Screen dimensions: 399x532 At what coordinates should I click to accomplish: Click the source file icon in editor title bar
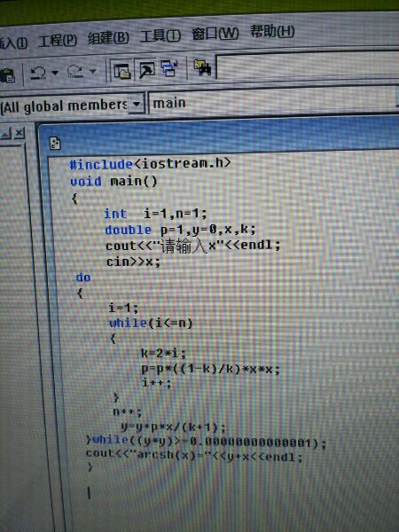[x=55, y=143]
